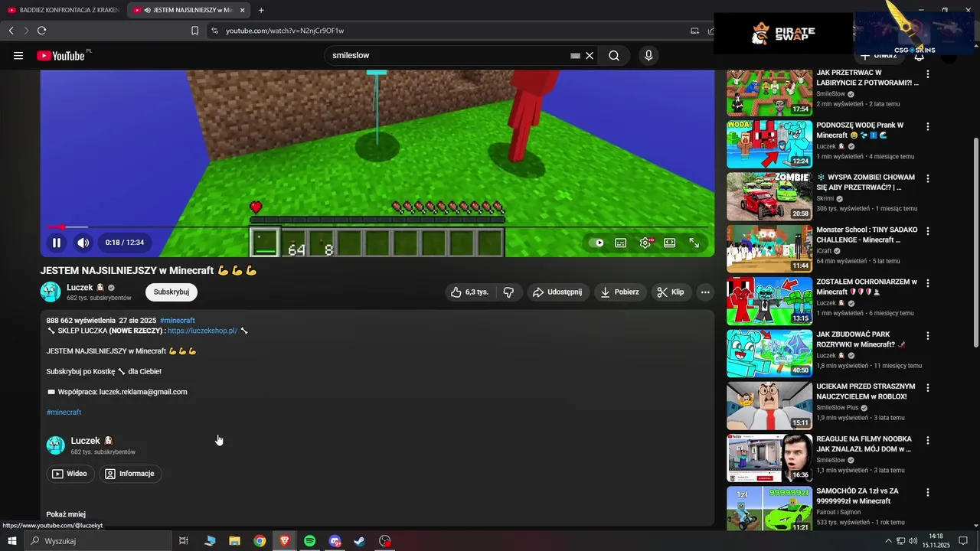Screen dimensions: 980x551
Task: Toggle autoplay switch in player
Action: pyautogui.click(x=596, y=243)
